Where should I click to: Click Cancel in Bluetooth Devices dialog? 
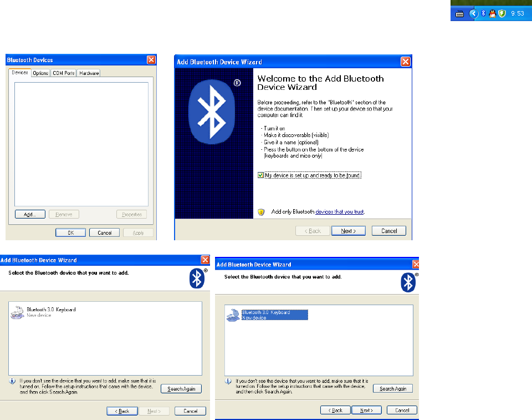coord(105,233)
